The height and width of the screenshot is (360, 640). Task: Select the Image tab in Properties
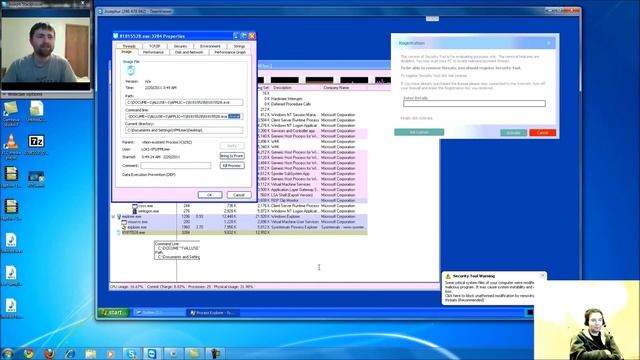coord(127,52)
